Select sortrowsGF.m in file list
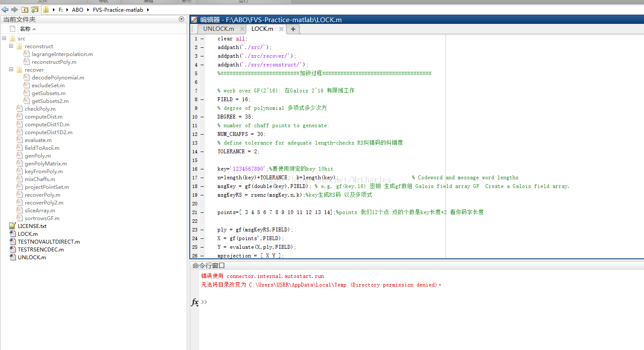 tap(42, 218)
